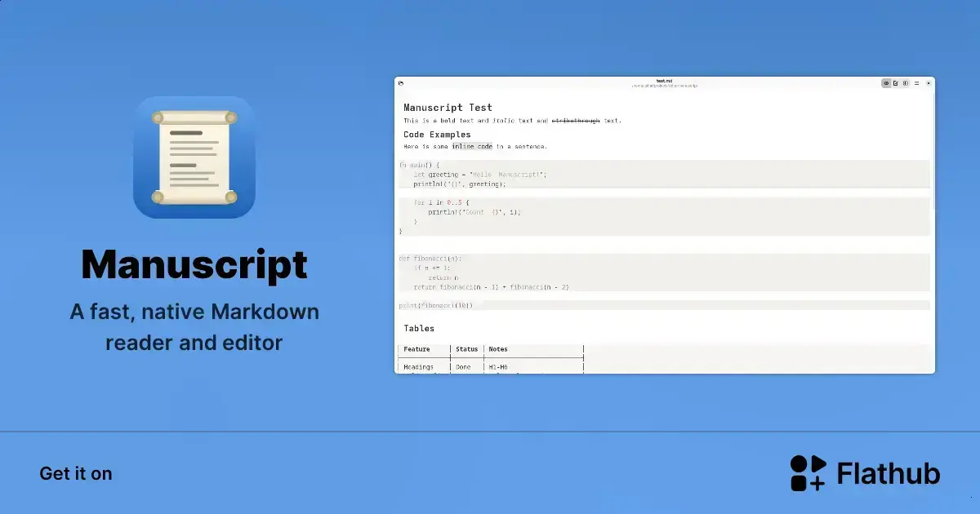The width and height of the screenshot is (980, 514).
Task: Click the large "Manuscript" app name
Action: (194, 264)
